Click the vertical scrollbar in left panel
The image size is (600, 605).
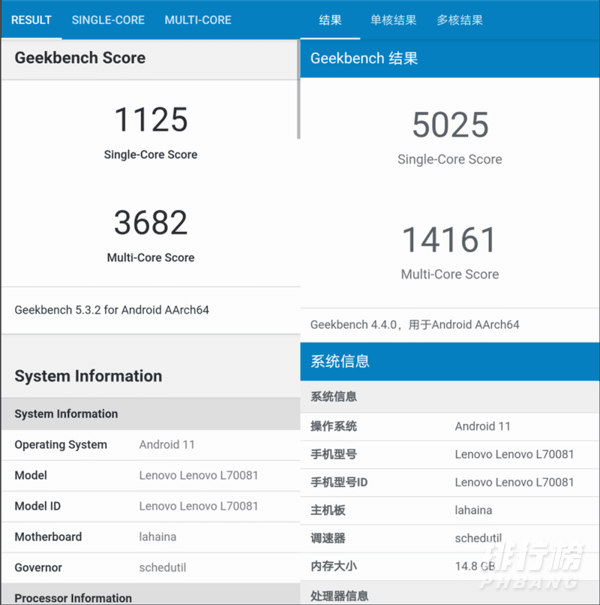pos(298,89)
